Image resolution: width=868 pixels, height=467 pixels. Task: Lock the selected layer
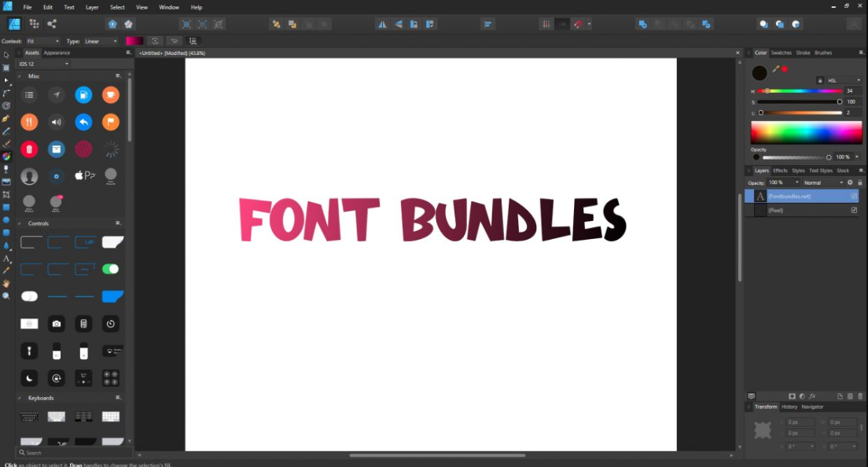861,182
